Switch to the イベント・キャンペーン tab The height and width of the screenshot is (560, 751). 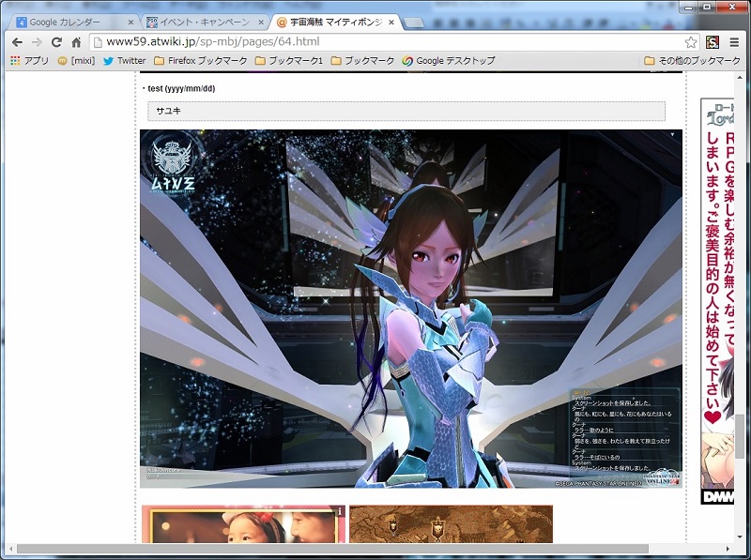coord(204,22)
